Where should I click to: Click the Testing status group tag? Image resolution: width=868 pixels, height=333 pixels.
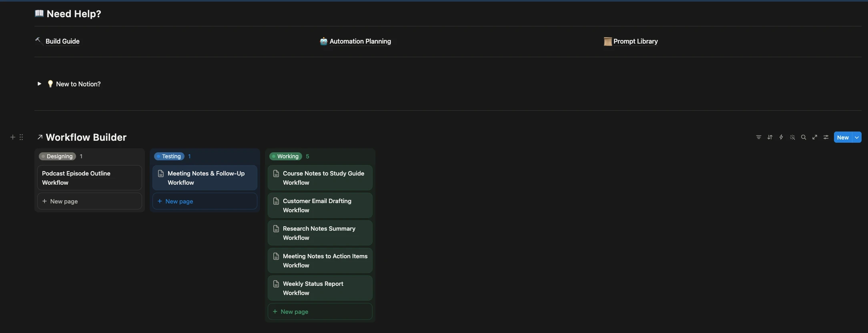coord(169,156)
